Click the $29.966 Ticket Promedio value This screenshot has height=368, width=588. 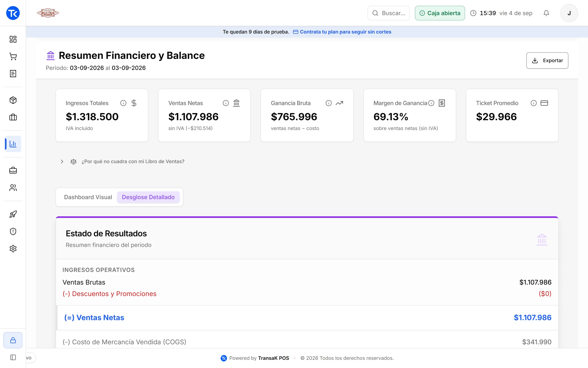click(496, 117)
